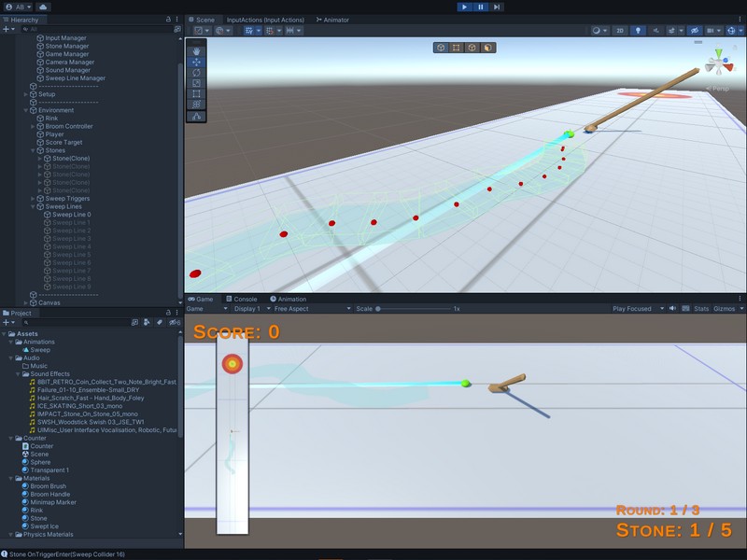Toggle hidden packages visibility in Project

click(x=175, y=322)
